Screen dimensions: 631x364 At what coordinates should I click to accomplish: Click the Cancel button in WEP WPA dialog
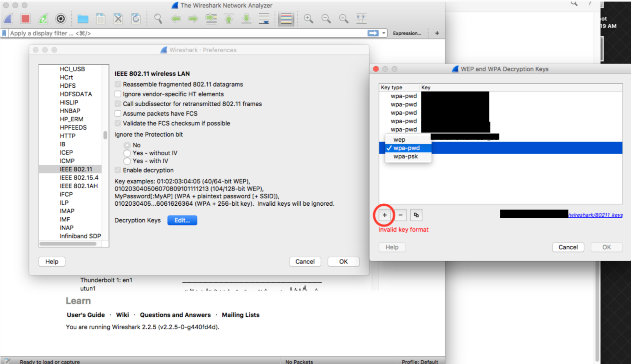point(568,247)
